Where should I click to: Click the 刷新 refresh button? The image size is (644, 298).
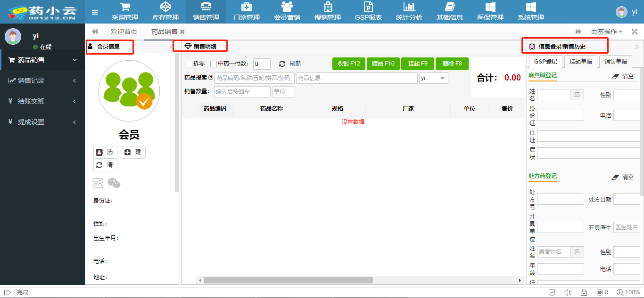(290, 64)
